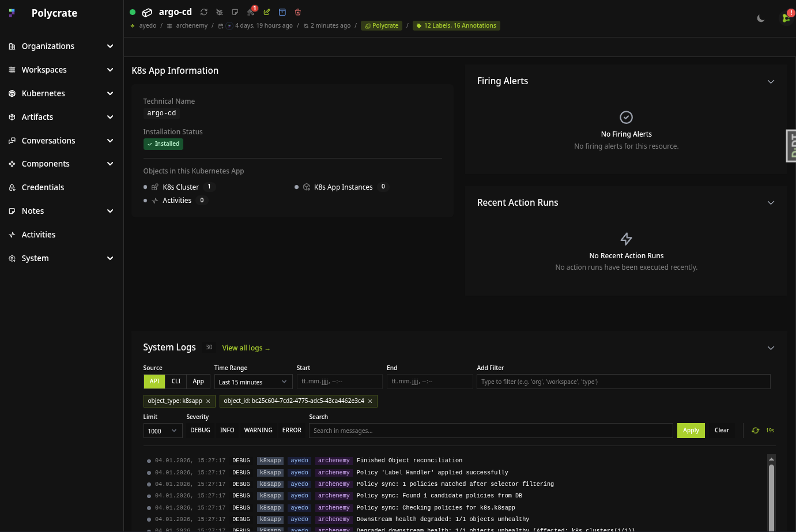
Task: Click the log list scrollbar
Action: (771, 490)
